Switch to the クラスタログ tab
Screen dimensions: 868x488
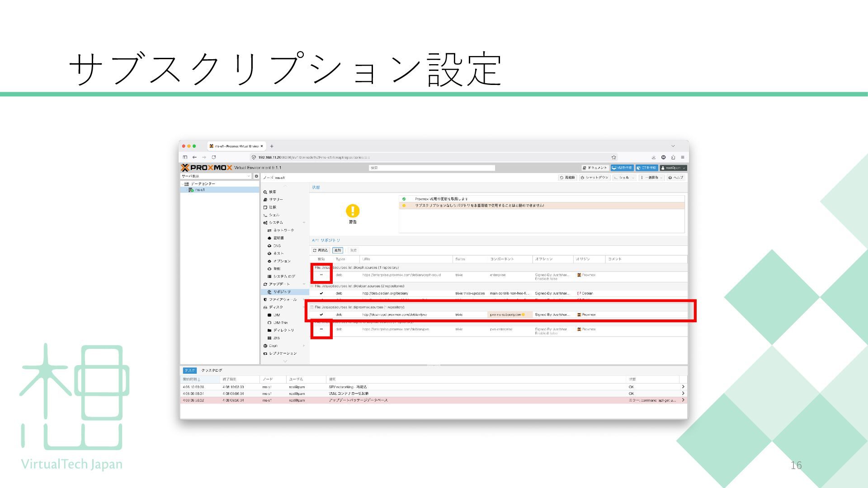tap(212, 371)
